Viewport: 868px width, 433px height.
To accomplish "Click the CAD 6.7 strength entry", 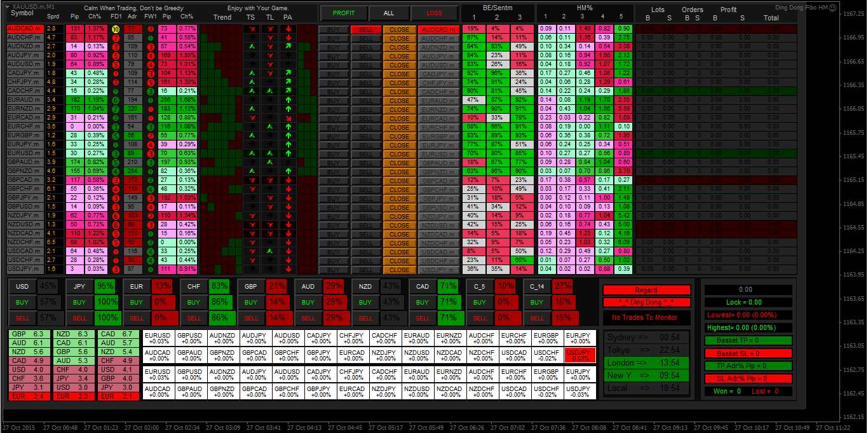I will point(117,334).
